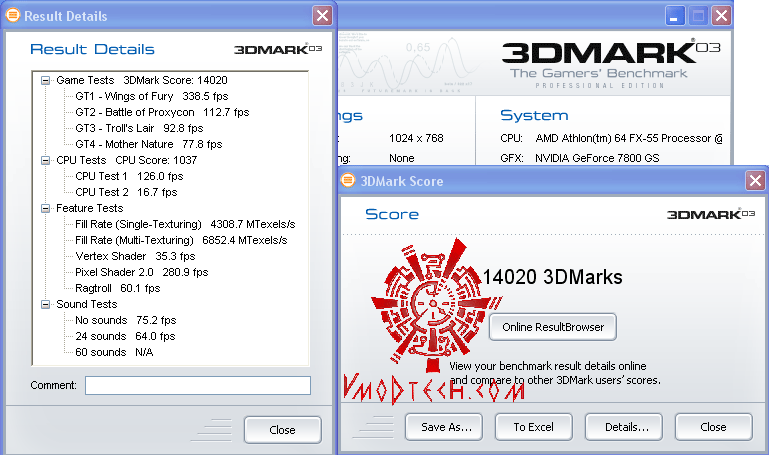Click the 3DMark03 logo in Score window
This screenshot has height=455, width=769.
click(x=711, y=214)
